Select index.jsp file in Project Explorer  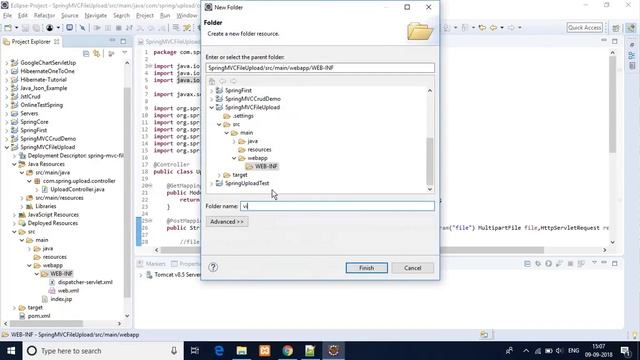(61, 299)
